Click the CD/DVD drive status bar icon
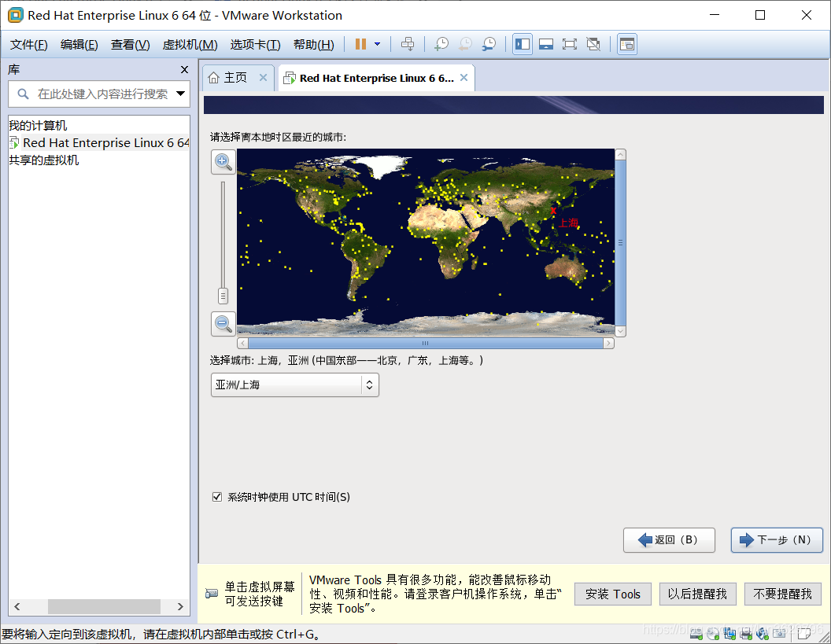831x644 pixels. coord(713,634)
